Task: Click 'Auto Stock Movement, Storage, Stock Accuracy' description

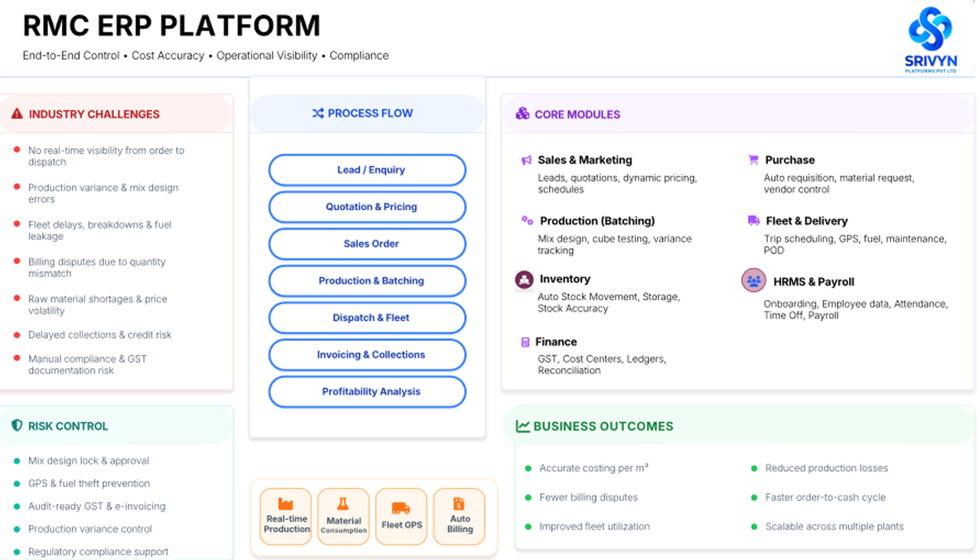Action: 609,303
